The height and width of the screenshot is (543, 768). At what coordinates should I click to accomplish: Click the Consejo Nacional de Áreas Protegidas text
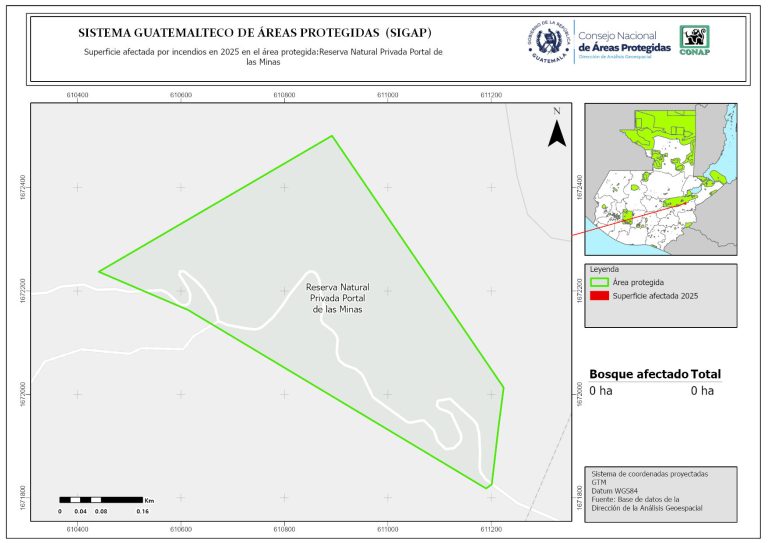(x=623, y=42)
